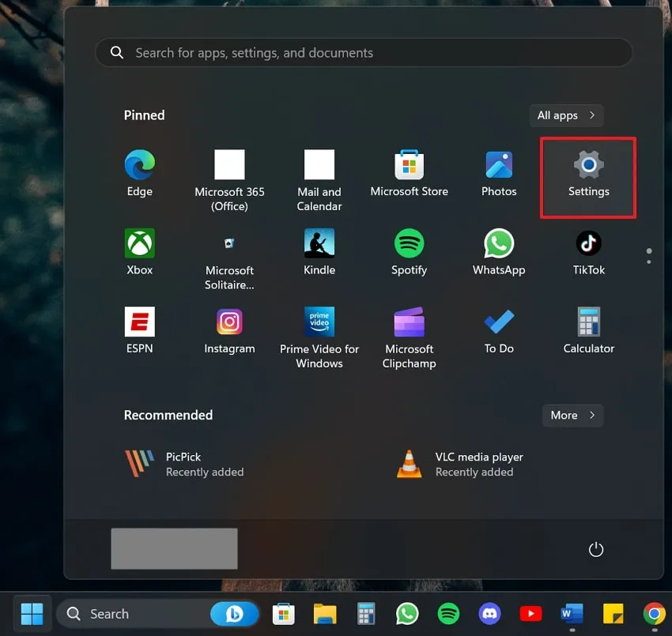Open WhatsApp from the Pinned grid
The height and width of the screenshot is (636, 672).
coord(499,251)
